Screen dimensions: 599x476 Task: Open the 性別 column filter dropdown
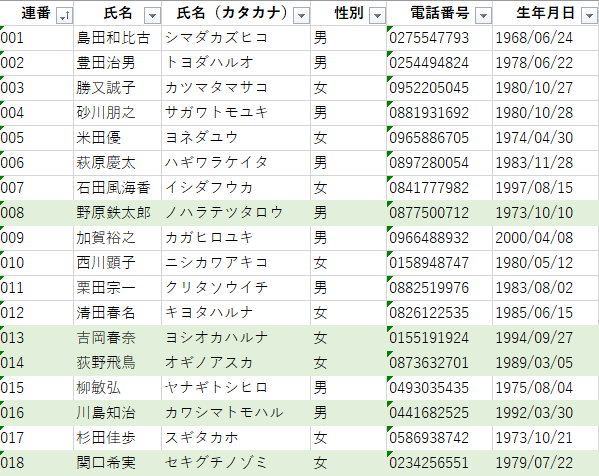click(x=377, y=15)
